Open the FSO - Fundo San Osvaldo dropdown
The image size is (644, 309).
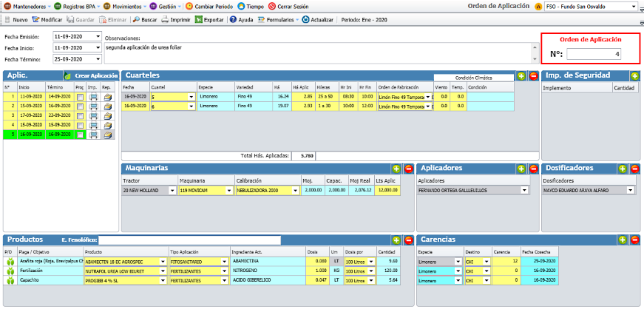[633, 7]
